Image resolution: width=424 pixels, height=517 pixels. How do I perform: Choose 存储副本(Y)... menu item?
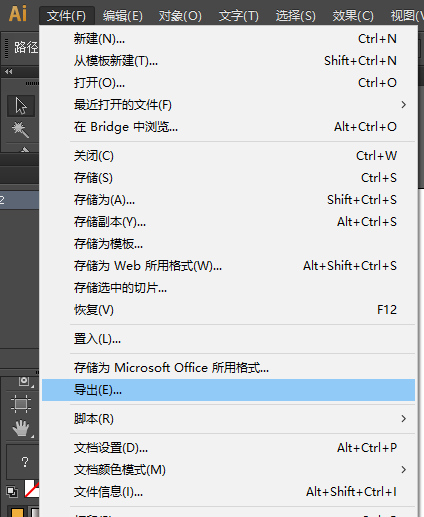click(228, 222)
